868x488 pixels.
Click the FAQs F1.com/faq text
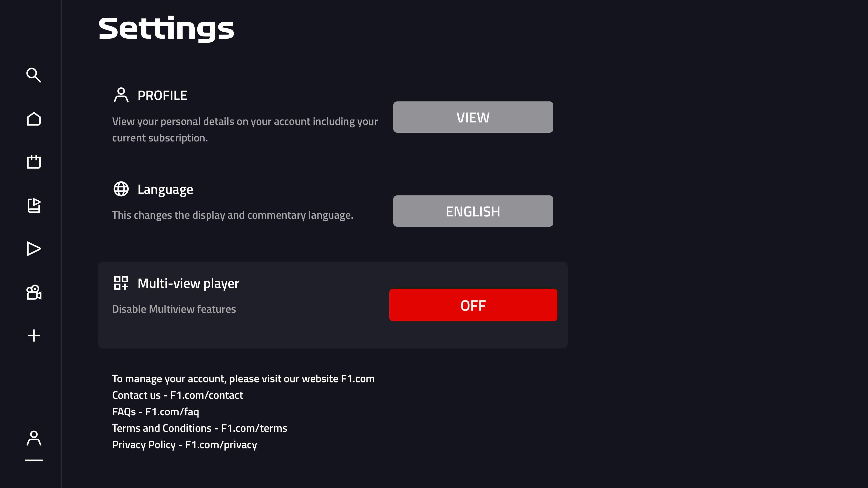coord(155,412)
